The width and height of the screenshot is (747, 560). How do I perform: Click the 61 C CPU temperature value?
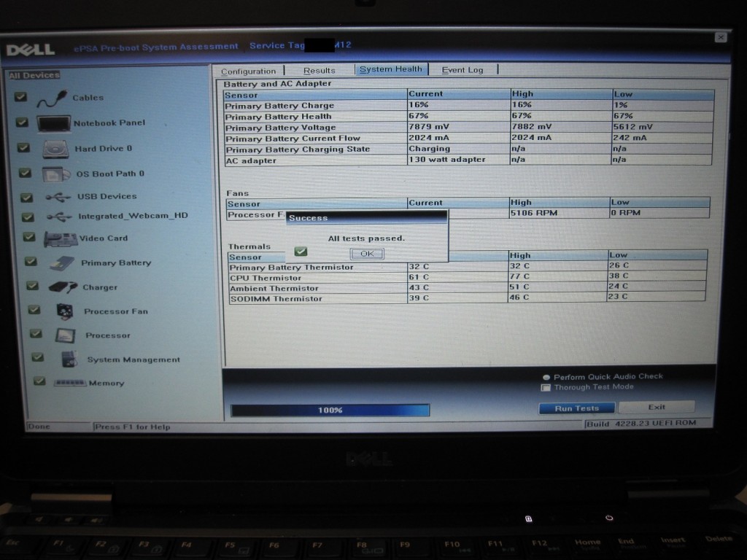(419, 277)
